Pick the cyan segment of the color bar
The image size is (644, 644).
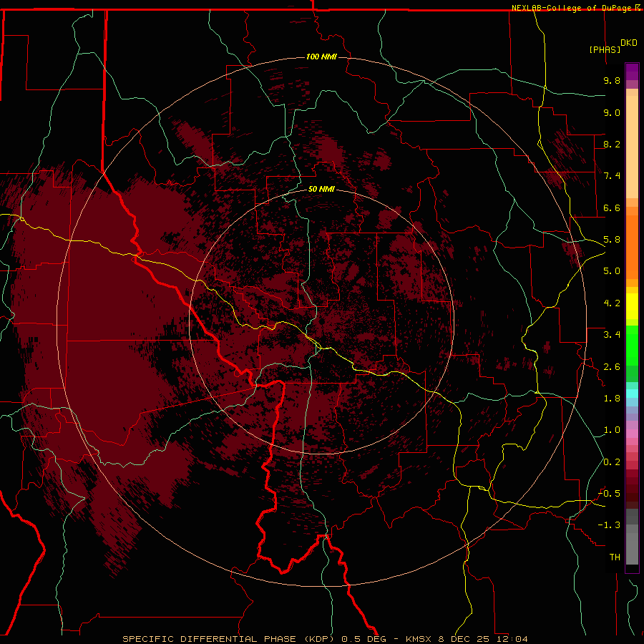(632, 394)
